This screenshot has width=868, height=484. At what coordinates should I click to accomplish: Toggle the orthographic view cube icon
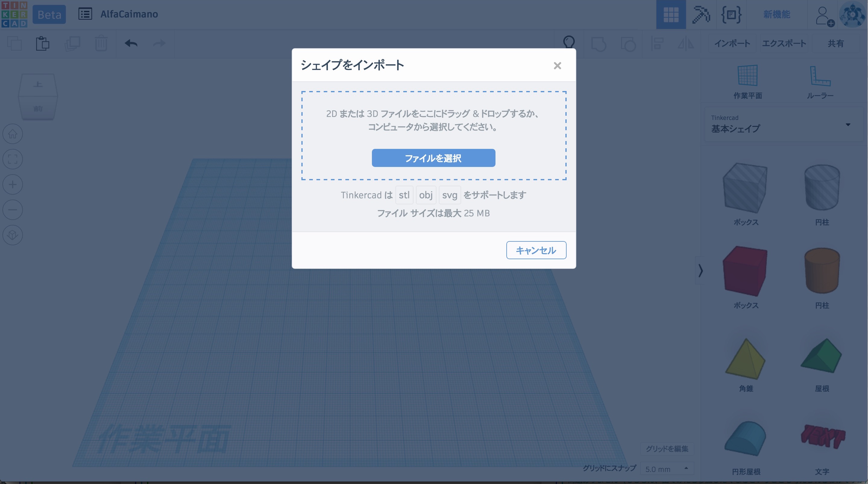coord(13,235)
